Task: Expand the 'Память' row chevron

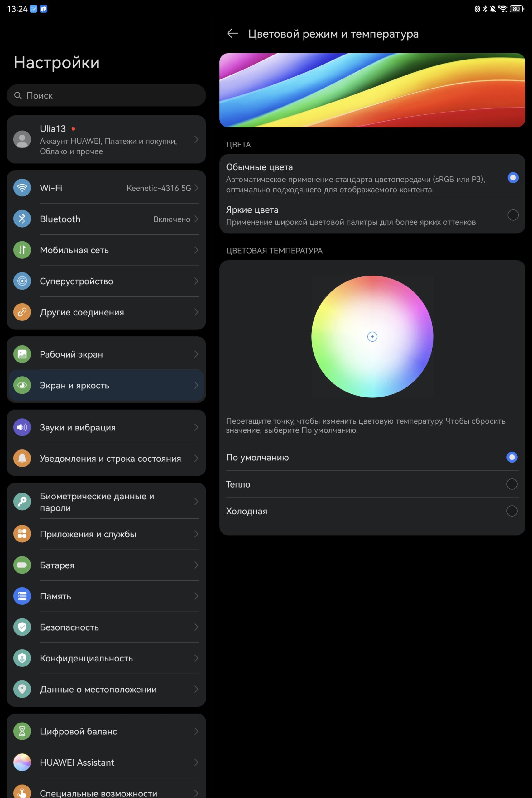Action: [x=196, y=596]
